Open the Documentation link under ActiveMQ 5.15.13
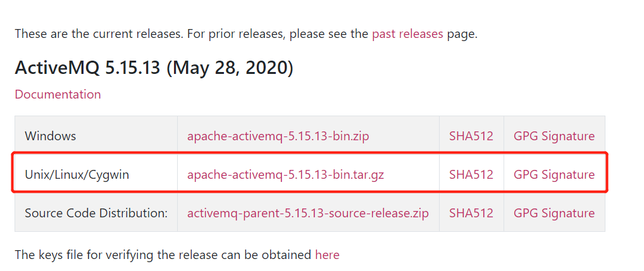644x271 pixels. (x=58, y=95)
